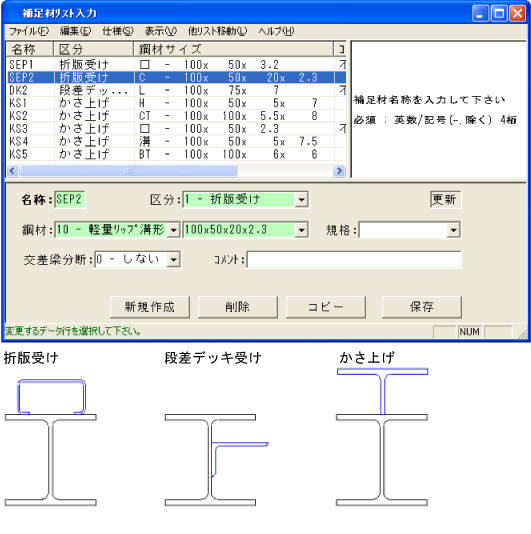Click into the コメント input field
The height and width of the screenshot is (534, 531).
(x=354, y=260)
